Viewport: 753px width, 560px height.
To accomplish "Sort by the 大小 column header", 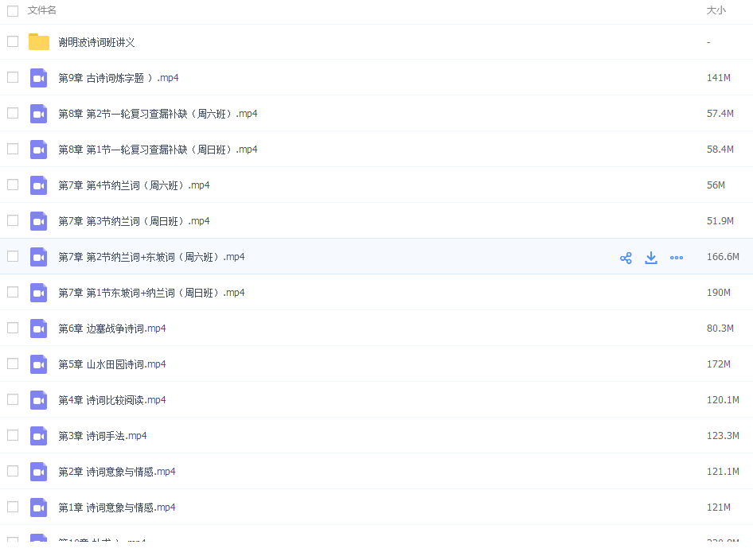I will 716,10.
